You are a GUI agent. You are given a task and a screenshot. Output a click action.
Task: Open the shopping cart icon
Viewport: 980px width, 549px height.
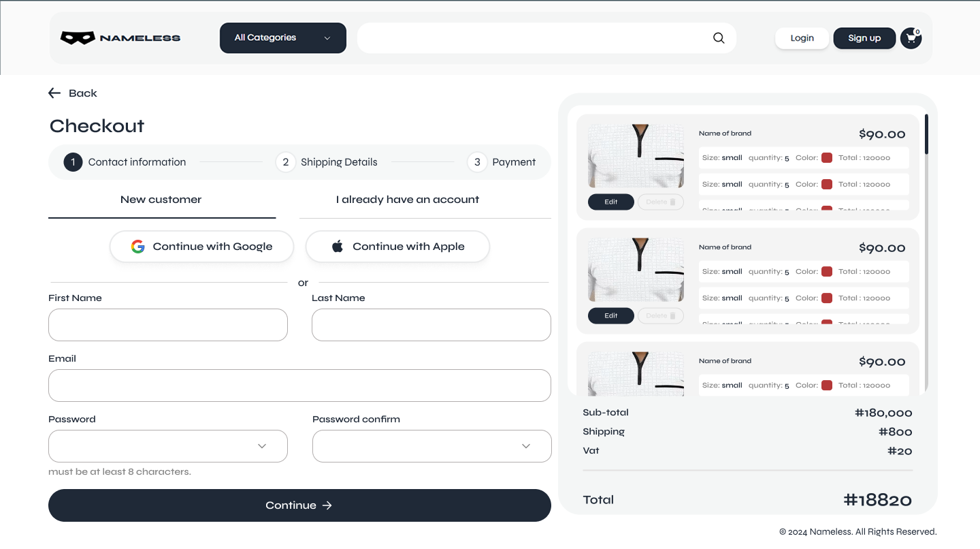click(x=911, y=38)
